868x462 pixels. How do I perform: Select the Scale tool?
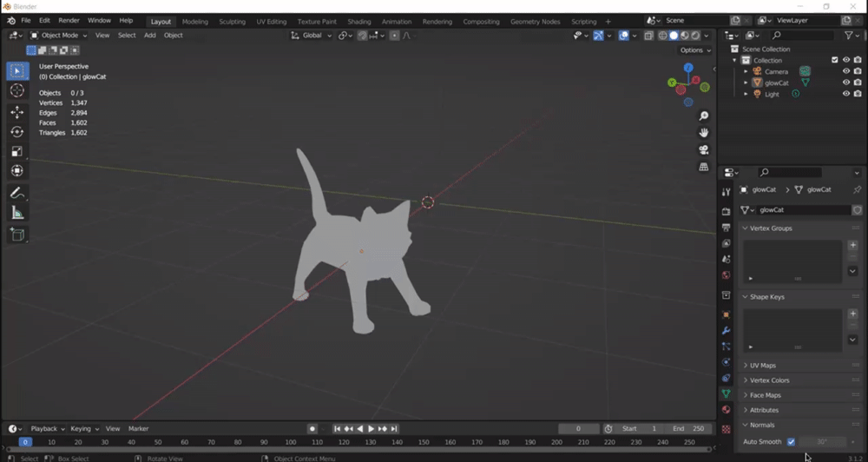tap(17, 151)
